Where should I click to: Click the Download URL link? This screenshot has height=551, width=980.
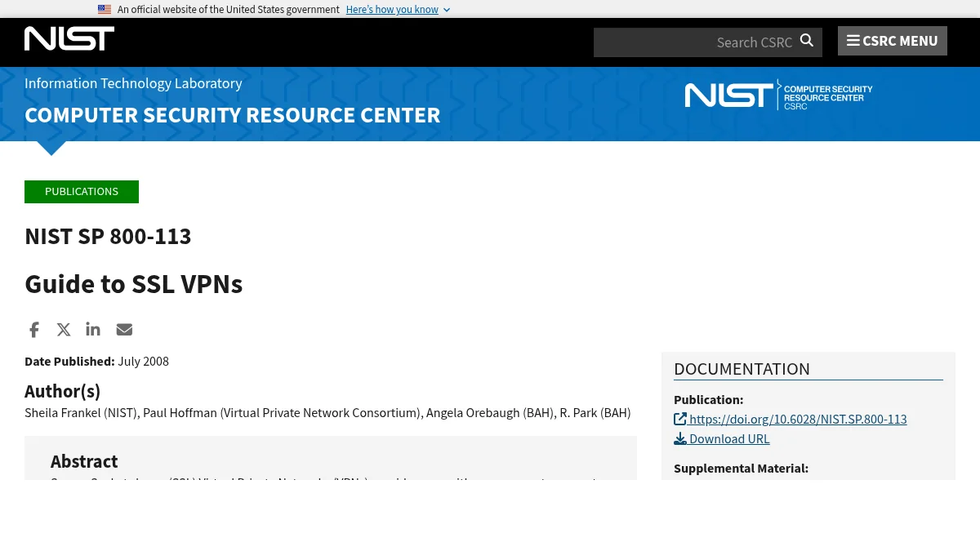pos(722,439)
